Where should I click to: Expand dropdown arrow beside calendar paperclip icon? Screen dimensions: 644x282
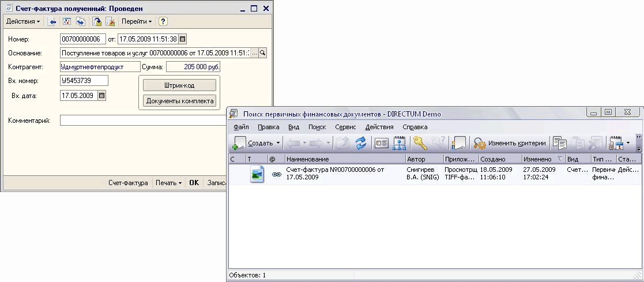tap(628, 143)
